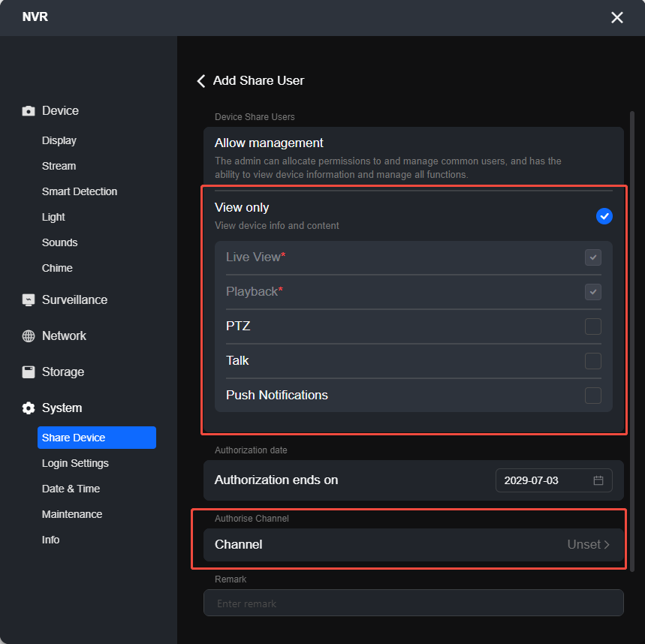The width and height of the screenshot is (645, 644).
Task: Open Login Settings under System
Action: click(75, 463)
